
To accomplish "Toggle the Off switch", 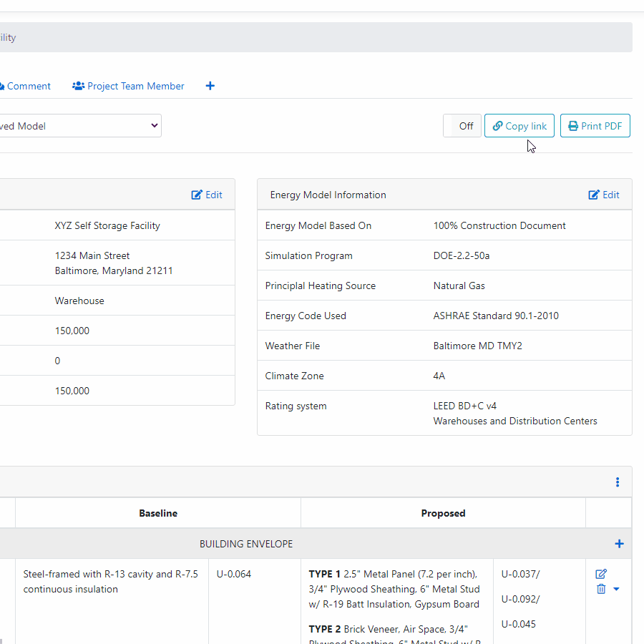I will tap(462, 126).
